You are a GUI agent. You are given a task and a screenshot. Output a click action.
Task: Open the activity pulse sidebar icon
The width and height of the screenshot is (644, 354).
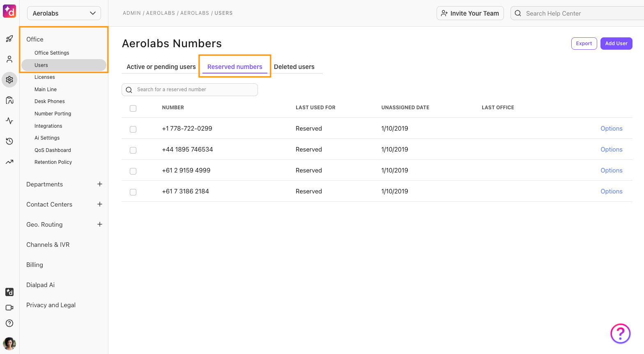click(9, 121)
